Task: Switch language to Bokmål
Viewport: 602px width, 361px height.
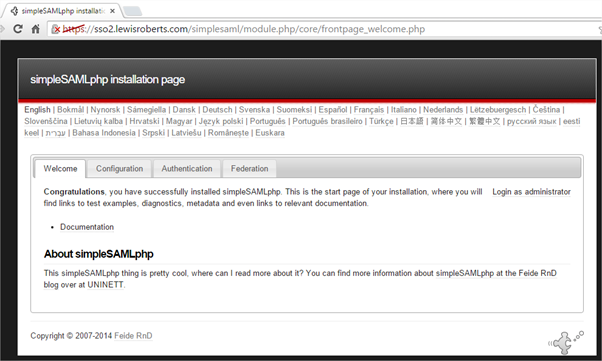Action: coord(71,110)
